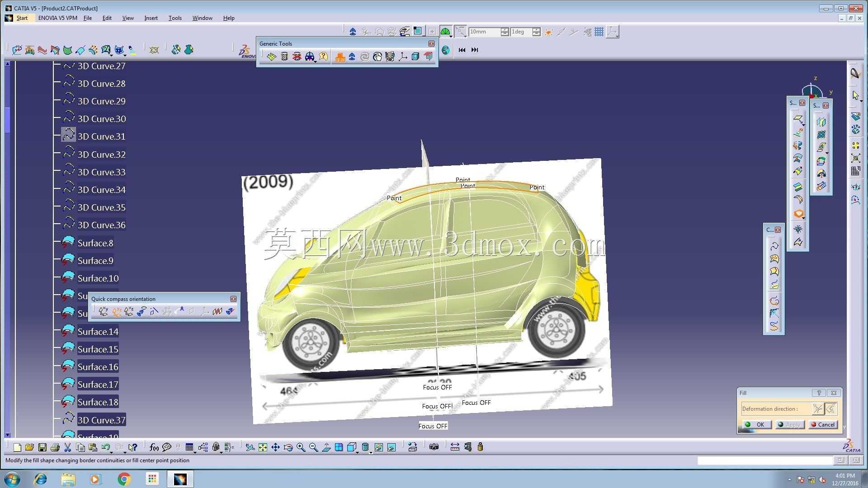Open the File menu

point(88,18)
